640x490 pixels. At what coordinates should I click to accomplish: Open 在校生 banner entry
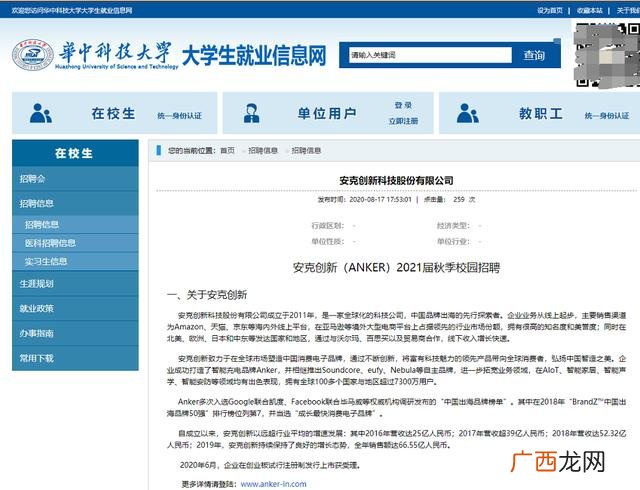click(113, 113)
